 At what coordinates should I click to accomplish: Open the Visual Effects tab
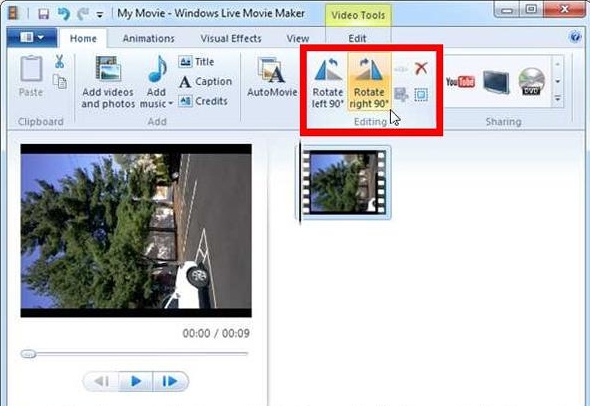[x=231, y=38]
